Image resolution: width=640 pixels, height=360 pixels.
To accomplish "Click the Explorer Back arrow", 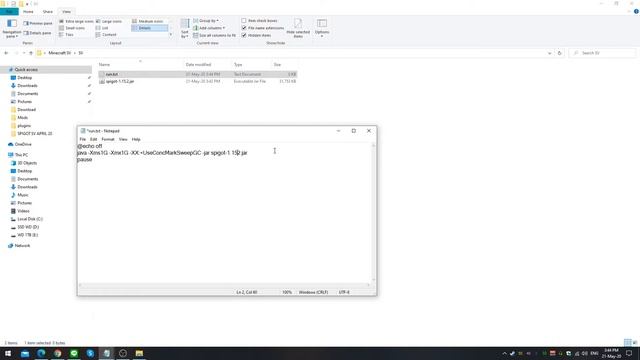I will click(x=6, y=53).
